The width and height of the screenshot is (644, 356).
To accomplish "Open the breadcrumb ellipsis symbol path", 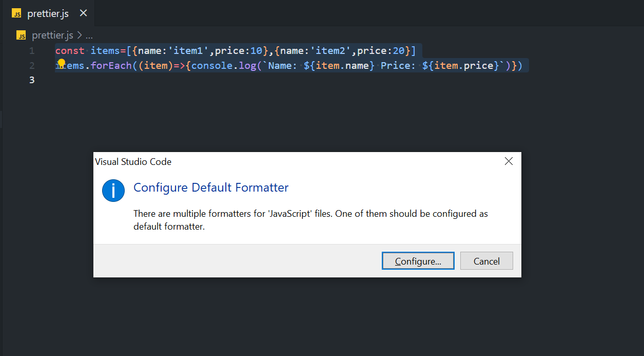I will [x=89, y=35].
